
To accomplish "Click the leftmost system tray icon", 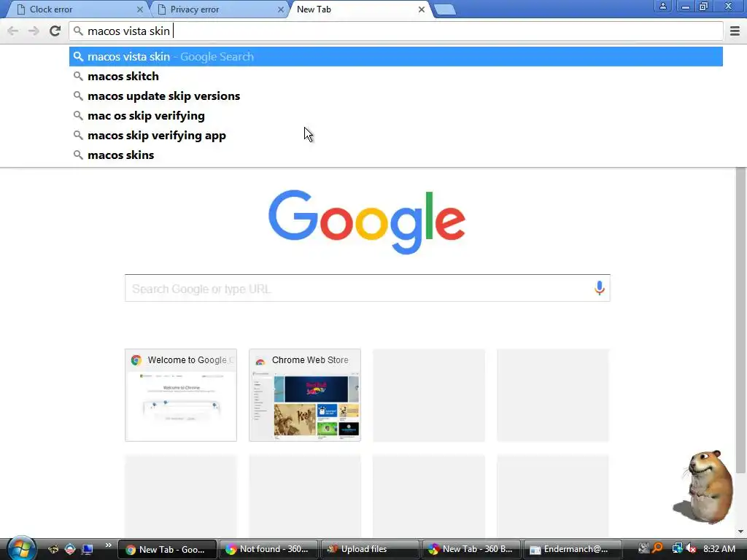I will pos(643,548).
